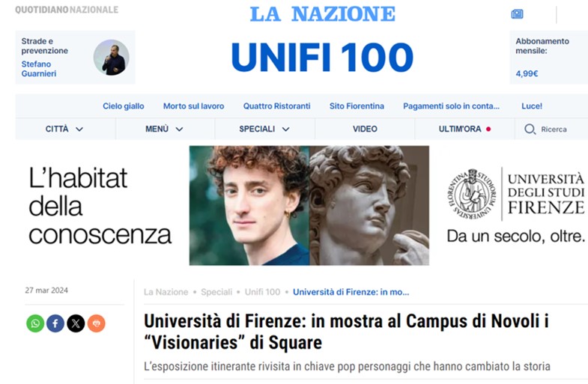
Task: Open the Ultim'ora section
Action: (464, 129)
